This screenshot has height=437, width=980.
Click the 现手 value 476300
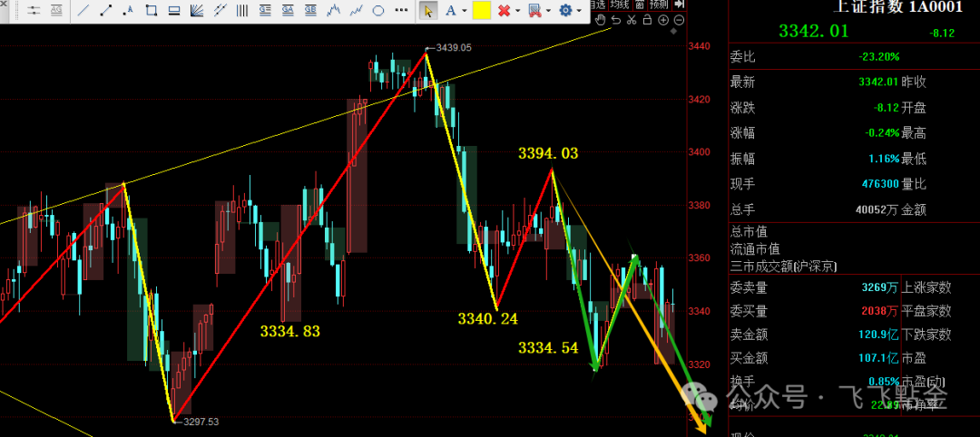point(880,184)
